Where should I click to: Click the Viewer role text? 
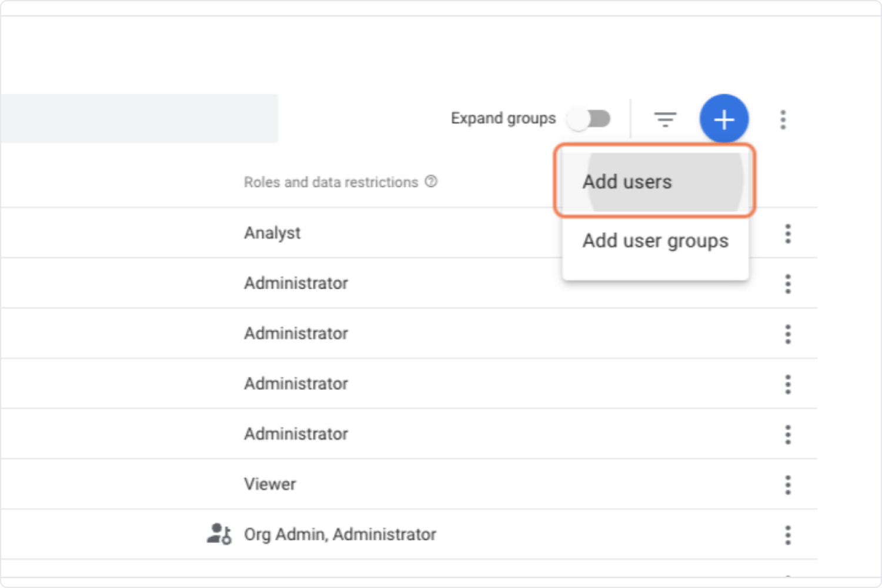[x=270, y=485]
